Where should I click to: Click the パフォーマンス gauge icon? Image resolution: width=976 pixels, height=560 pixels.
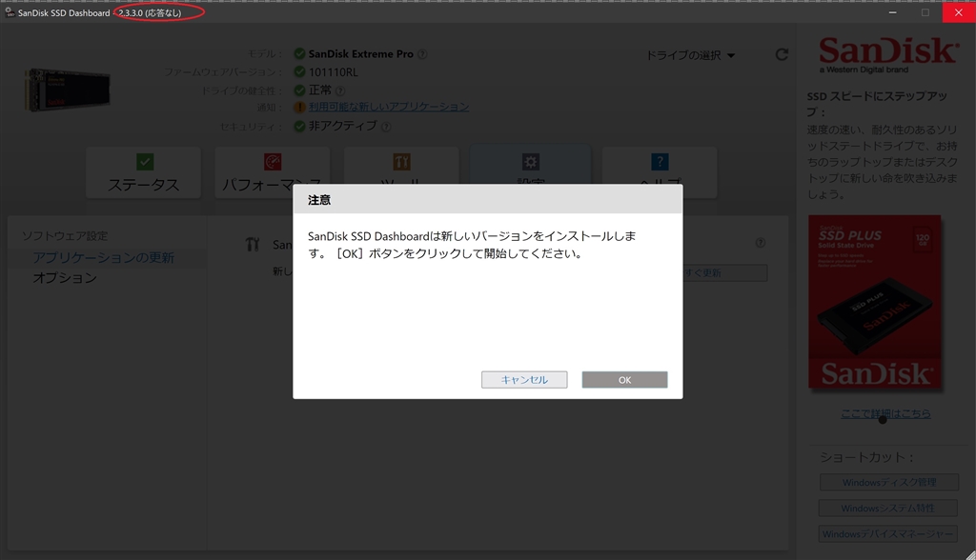tap(273, 162)
